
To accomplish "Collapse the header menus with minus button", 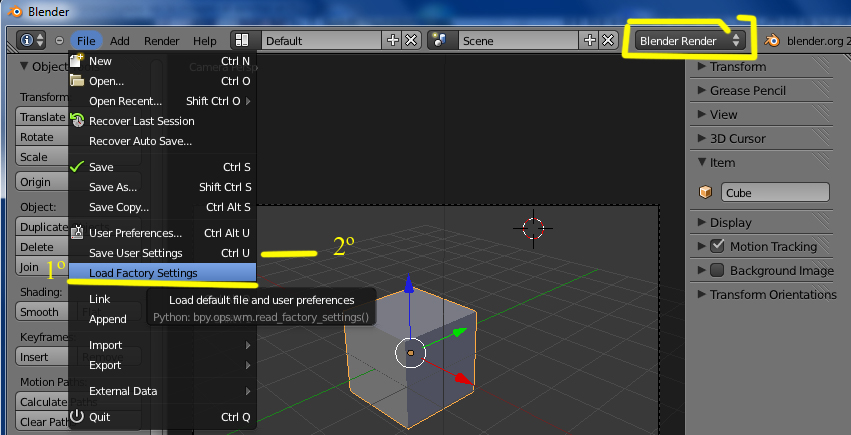I will coord(60,41).
